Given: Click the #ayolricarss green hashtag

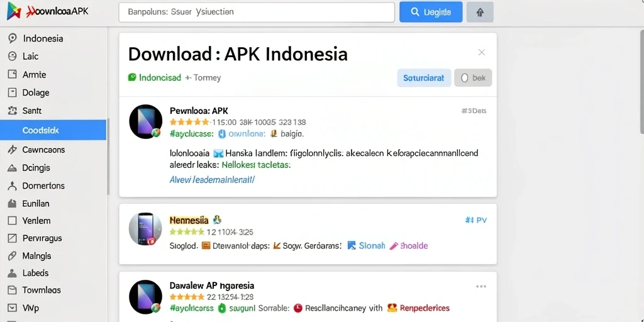Looking at the screenshot, I should click(x=192, y=308).
